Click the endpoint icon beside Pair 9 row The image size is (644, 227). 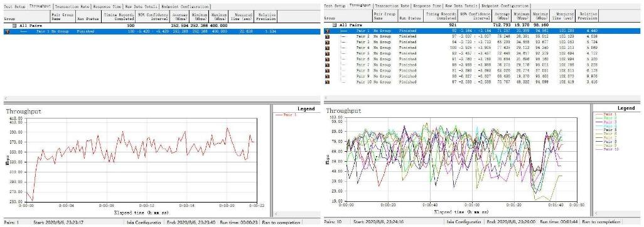328,77
